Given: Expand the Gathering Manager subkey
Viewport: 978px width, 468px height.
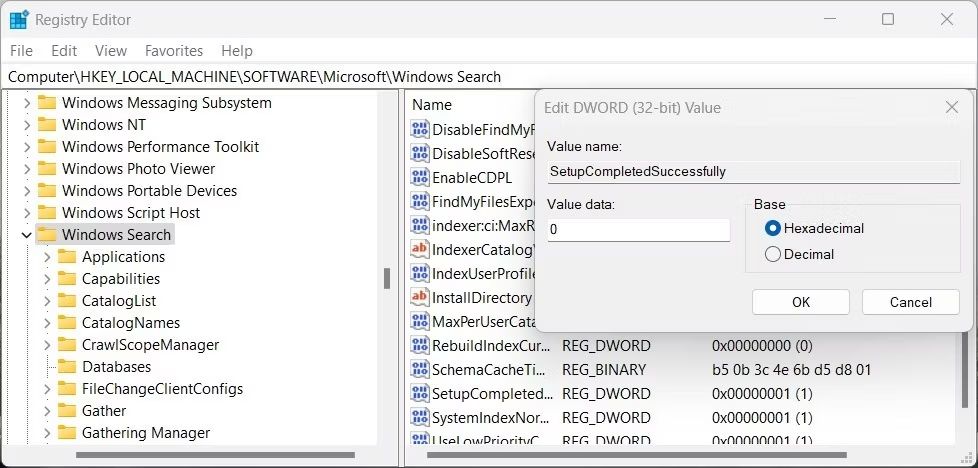Looking at the screenshot, I should pyautogui.click(x=47, y=432).
